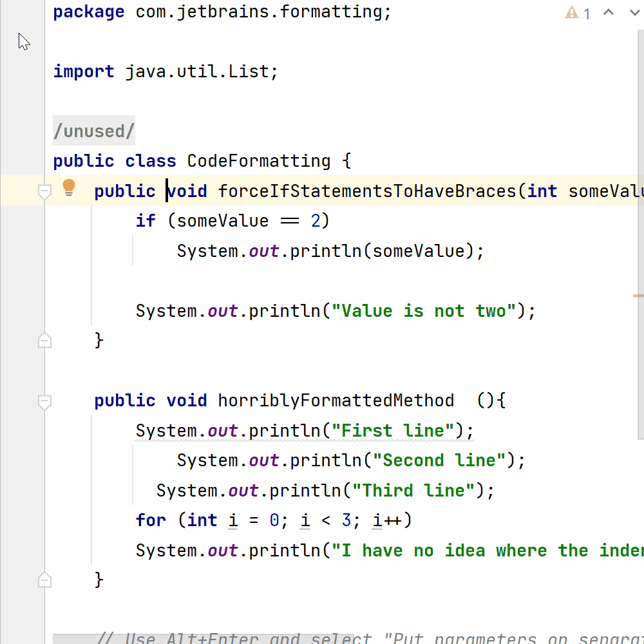Click fold end marker of forceIfStatementsToHaveBraces
The width and height of the screenshot is (644, 644).
[44, 341]
